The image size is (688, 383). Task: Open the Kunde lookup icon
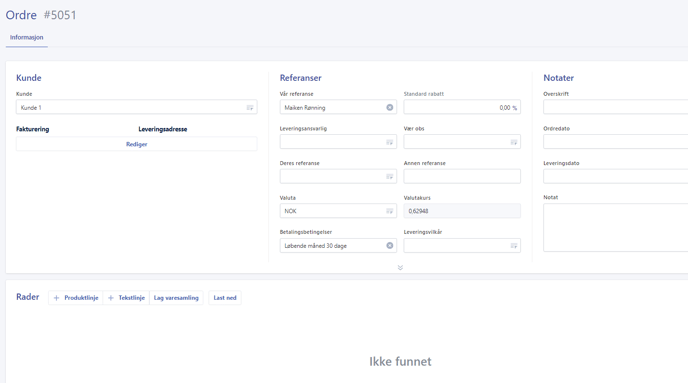250,107
